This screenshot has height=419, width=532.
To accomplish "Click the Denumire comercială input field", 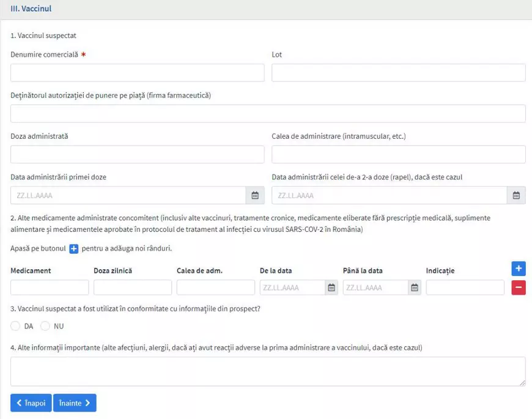I will (x=137, y=73).
